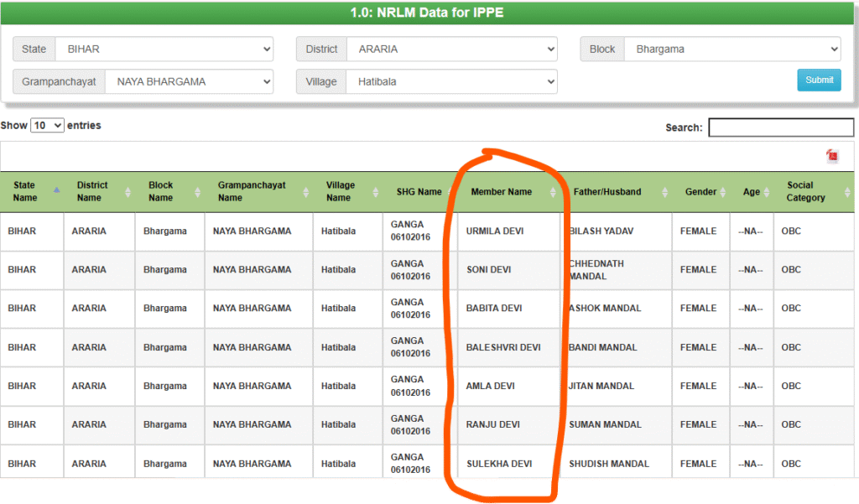Sort by District Name column arrows

click(128, 192)
